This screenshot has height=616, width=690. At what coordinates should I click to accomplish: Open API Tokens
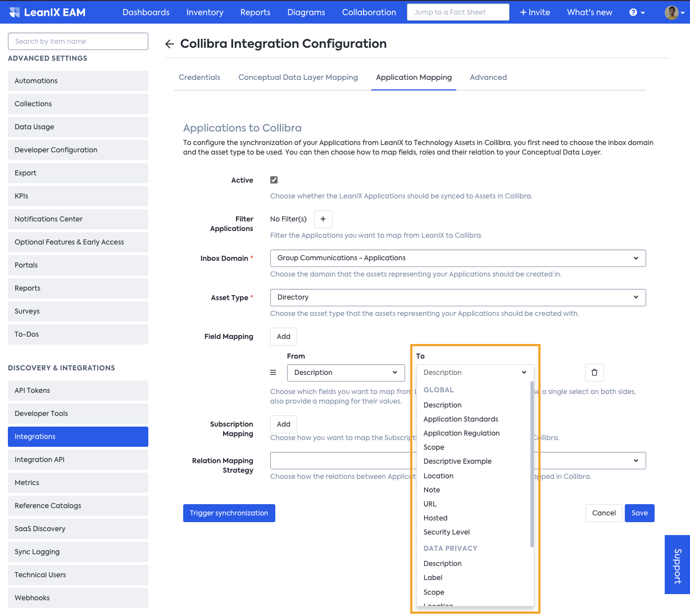point(78,391)
